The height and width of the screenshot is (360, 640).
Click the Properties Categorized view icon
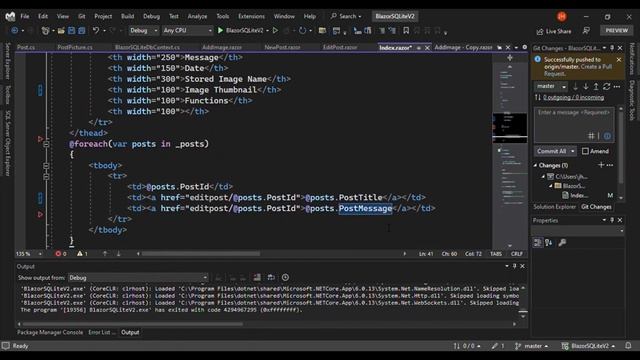click(538, 243)
